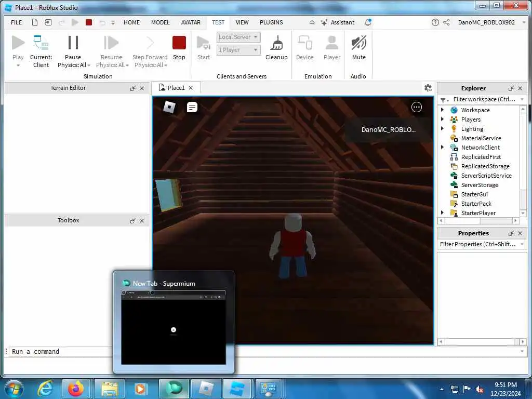Mute the audio in the Test ribbon
Image resolution: width=532 pixels, height=399 pixels.
(358, 47)
